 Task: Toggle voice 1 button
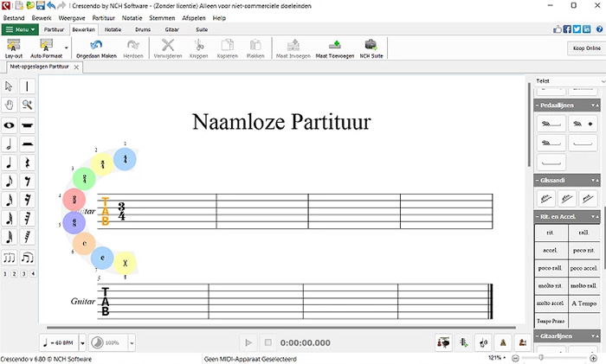5,274
